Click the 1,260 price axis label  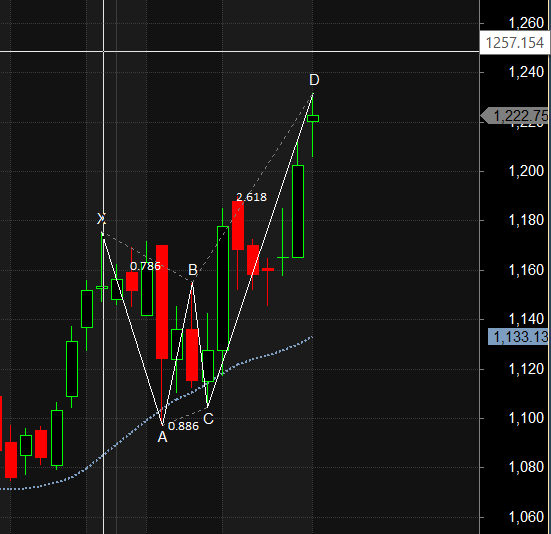(x=526, y=23)
